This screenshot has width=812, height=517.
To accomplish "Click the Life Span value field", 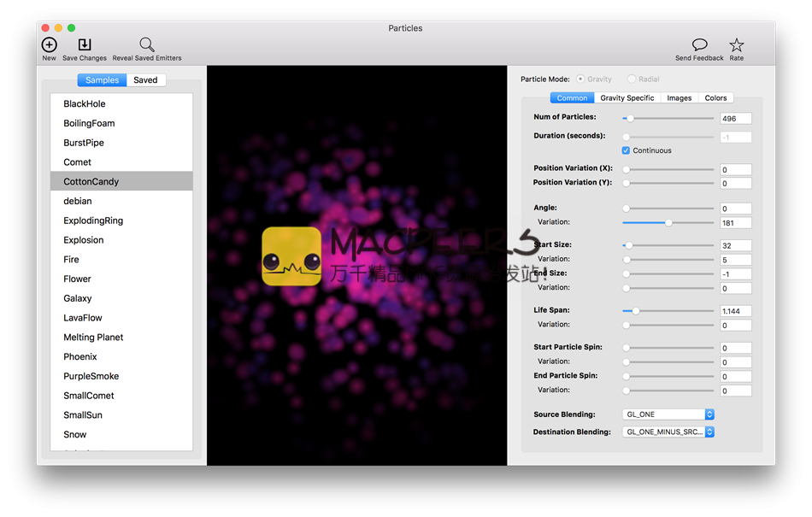I will click(x=735, y=311).
